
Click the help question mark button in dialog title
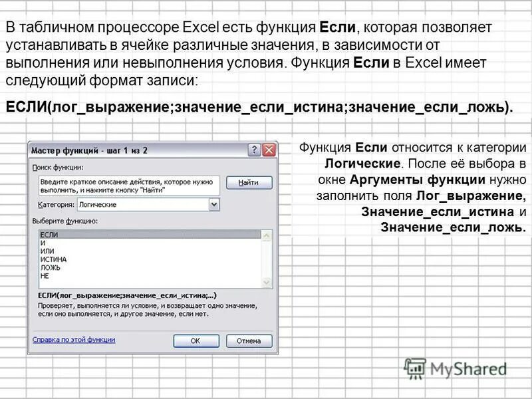pos(254,150)
